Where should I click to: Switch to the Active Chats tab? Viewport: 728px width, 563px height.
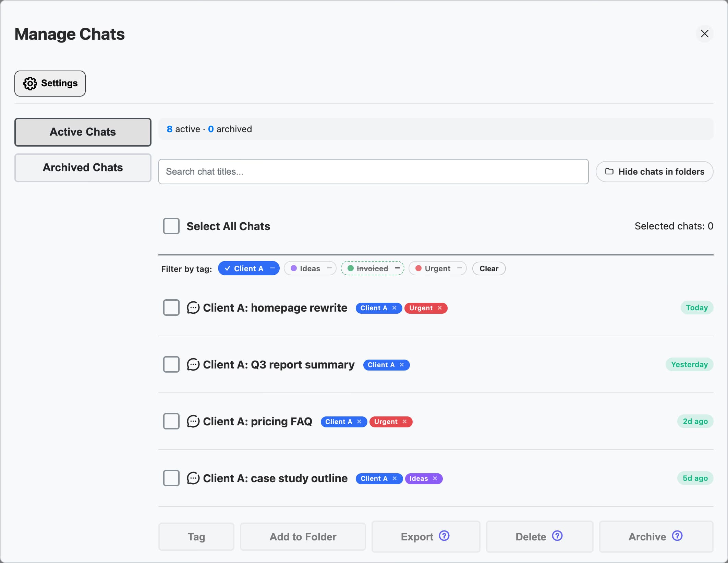click(x=83, y=132)
